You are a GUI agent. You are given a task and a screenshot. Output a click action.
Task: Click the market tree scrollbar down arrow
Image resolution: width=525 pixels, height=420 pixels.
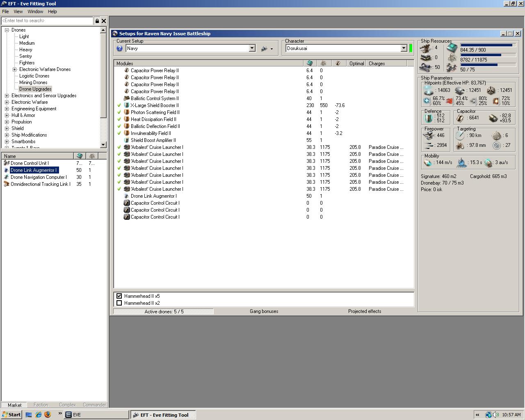coord(103,145)
